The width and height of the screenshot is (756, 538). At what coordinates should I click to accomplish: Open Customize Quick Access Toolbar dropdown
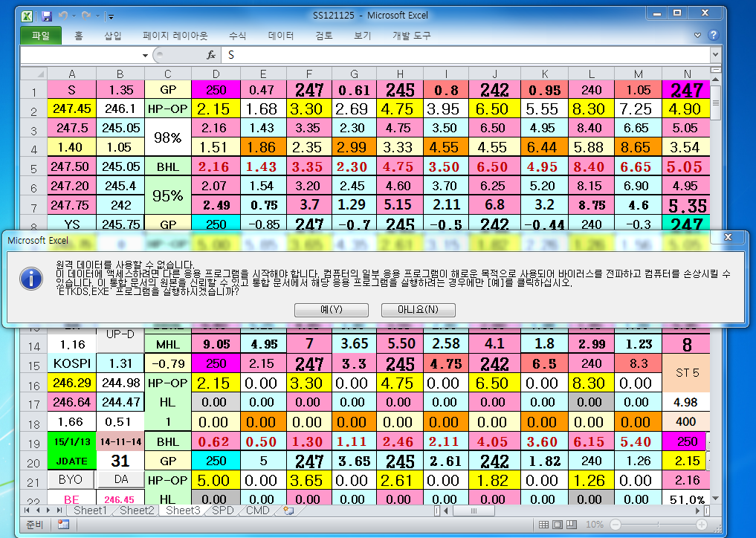tap(111, 16)
